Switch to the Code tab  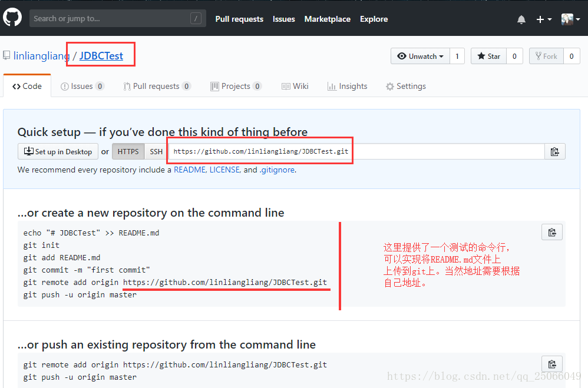pyautogui.click(x=27, y=86)
